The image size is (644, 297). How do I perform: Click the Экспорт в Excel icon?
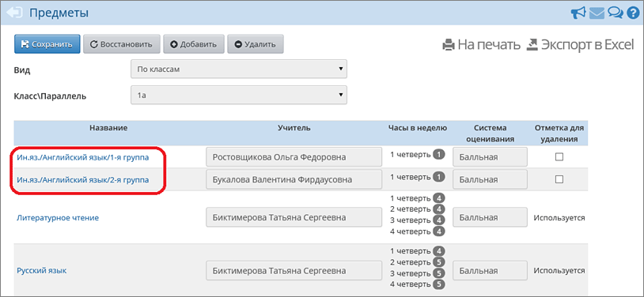(532, 44)
